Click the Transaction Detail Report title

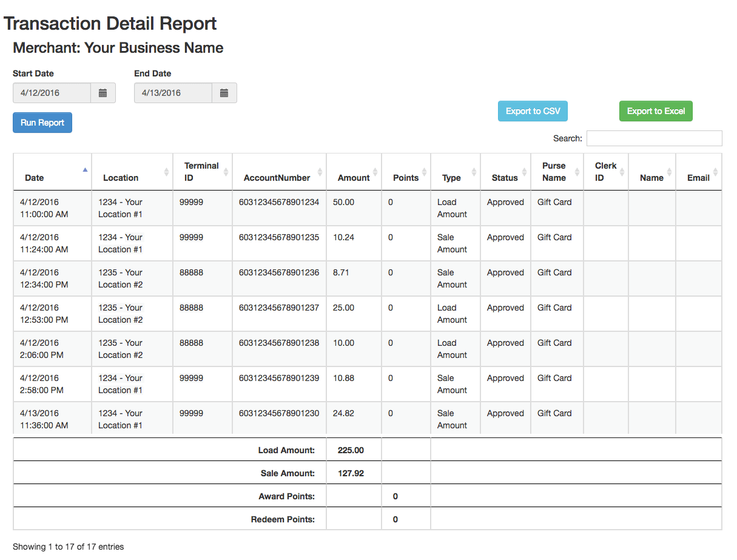point(110,24)
